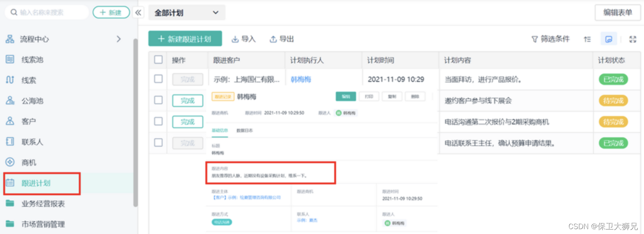Check the row 电话沟通第二次报价

click(158, 121)
